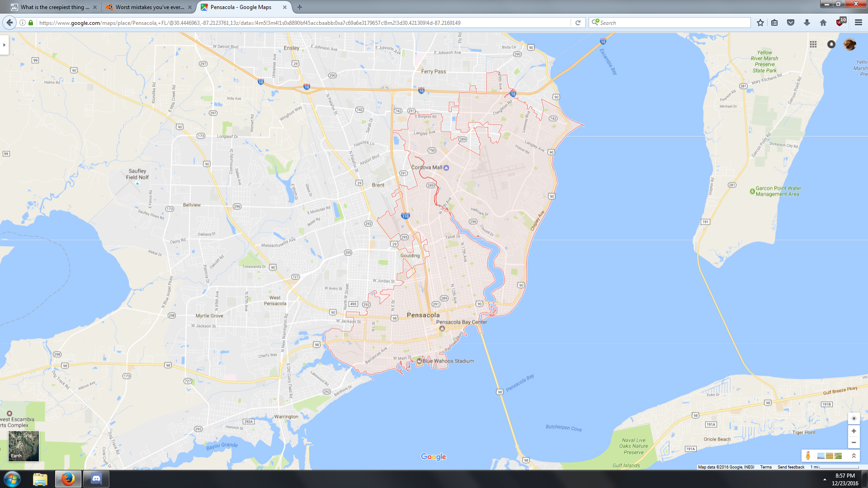The width and height of the screenshot is (868, 488).
Task: Switch to Earth satellite view thumbnail
Action: click(x=24, y=446)
